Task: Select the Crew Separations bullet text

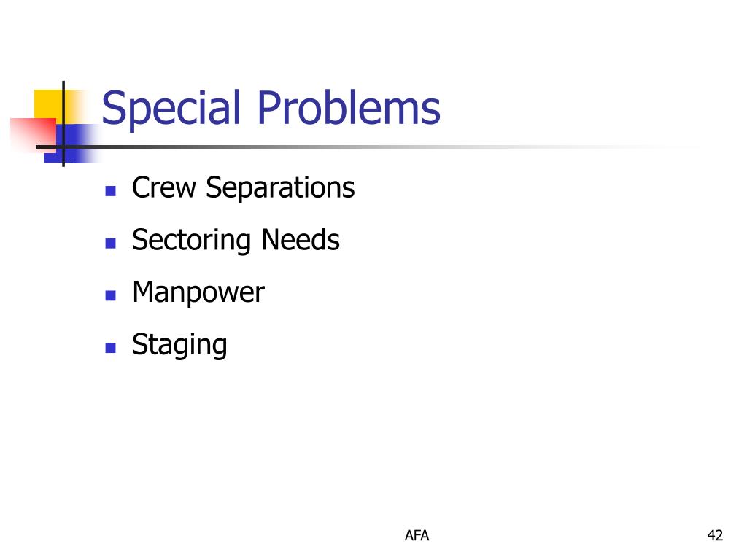Action: point(243,189)
